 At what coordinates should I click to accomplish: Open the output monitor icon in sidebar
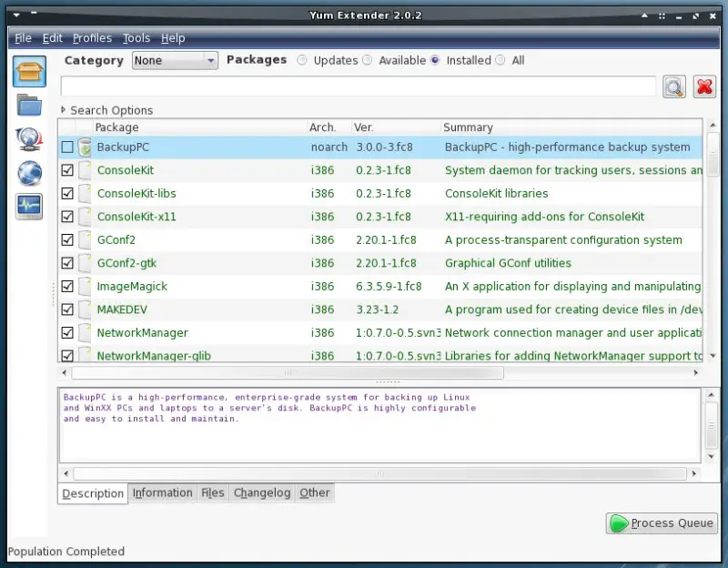(29, 207)
